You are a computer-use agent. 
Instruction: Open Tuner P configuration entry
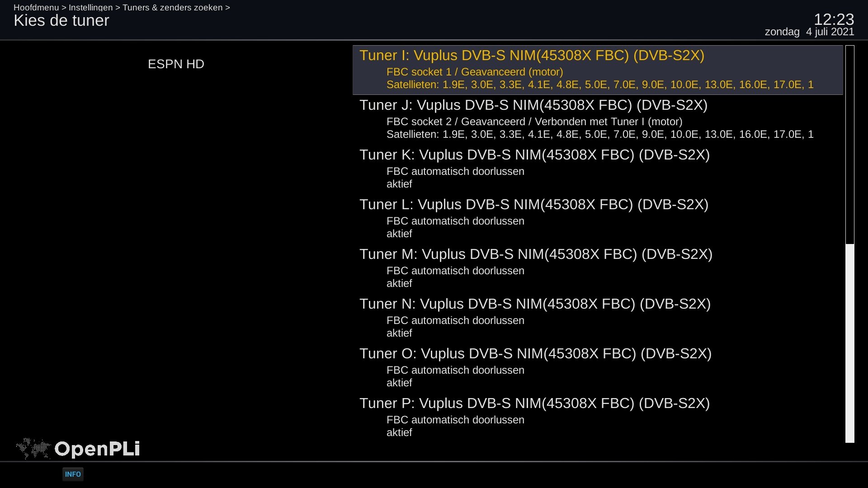(598, 418)
